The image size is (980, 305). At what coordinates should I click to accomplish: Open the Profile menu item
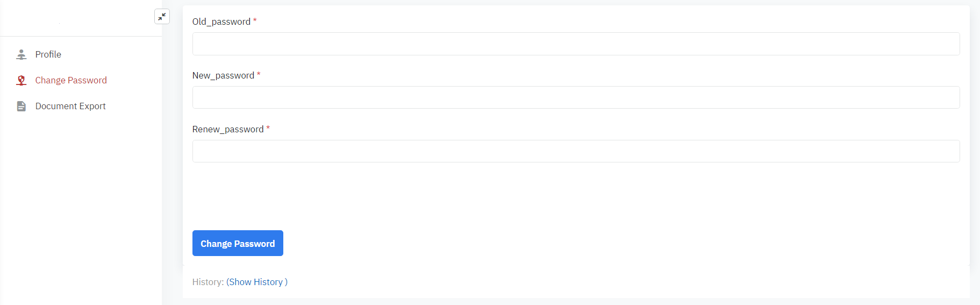coord(48,54)
